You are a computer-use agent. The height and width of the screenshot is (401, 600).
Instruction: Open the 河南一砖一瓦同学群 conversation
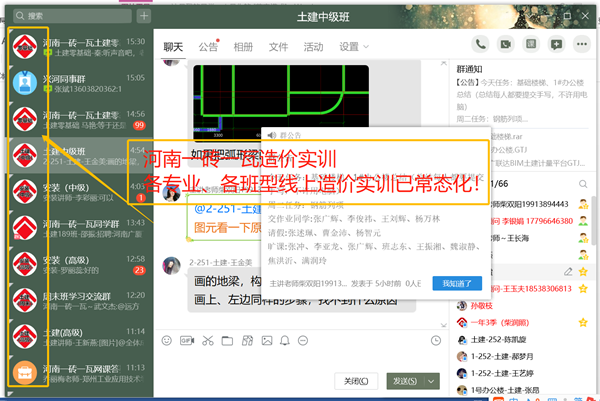coord(79,228)
